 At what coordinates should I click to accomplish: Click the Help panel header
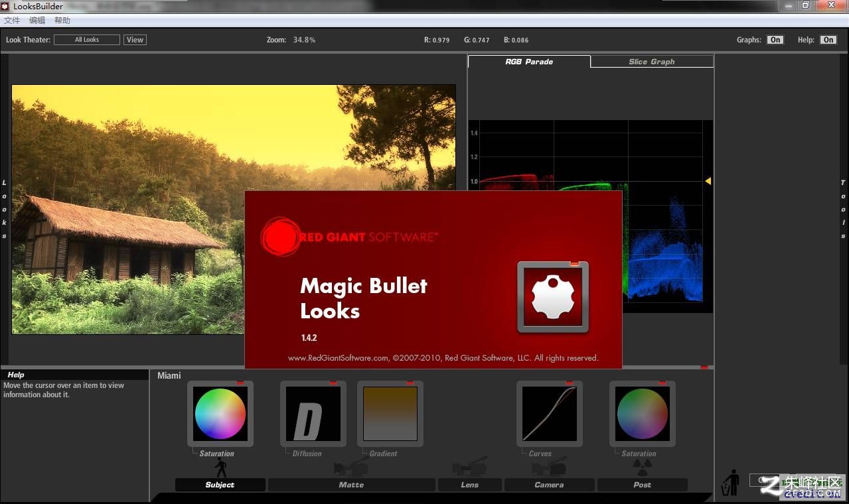coord(74,375)
